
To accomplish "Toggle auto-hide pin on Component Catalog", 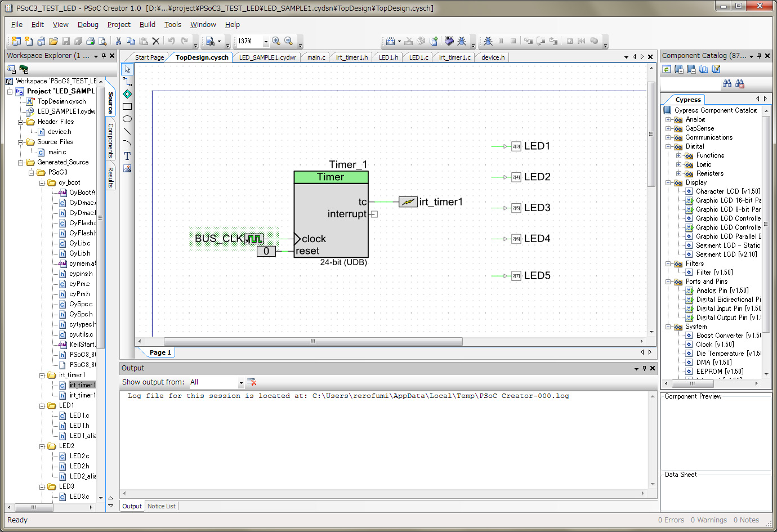I will point(759,56).
